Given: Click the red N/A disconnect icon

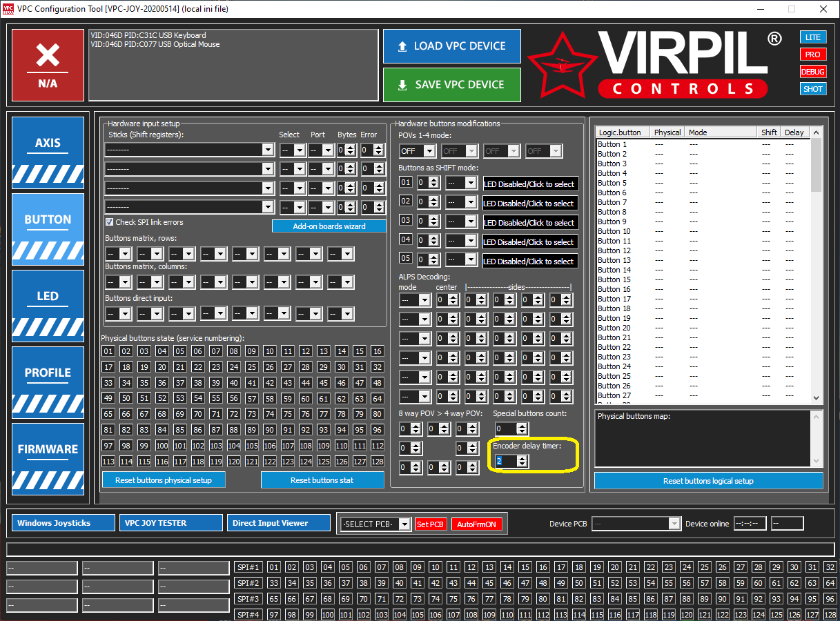Looking at the screenshot, I should click(x=48, y=65).
